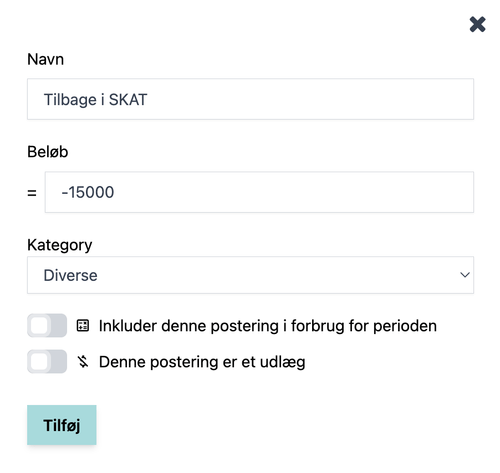Click the equals sign before the Beløb field
This screenshot has width=500, height=473.
(32, 193)
